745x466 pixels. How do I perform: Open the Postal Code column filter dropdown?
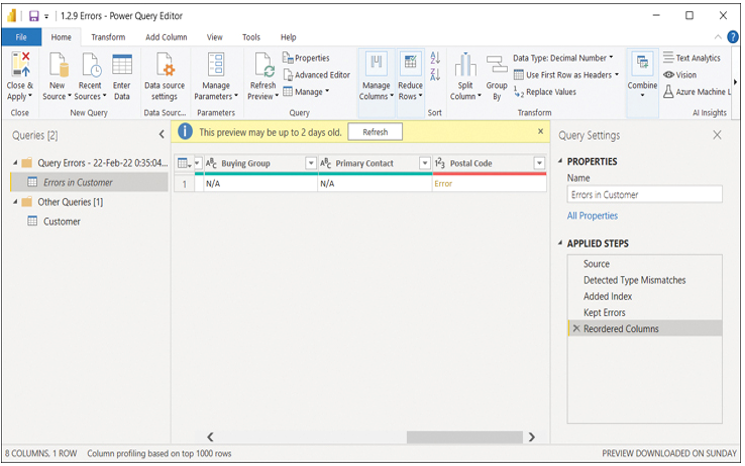tap(539, 163)
